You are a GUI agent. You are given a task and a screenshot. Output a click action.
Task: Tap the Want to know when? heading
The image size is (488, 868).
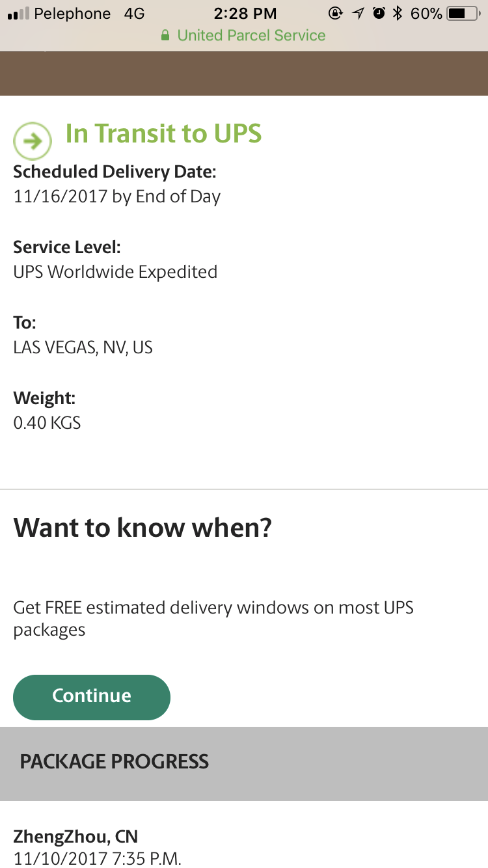(142, 528)
